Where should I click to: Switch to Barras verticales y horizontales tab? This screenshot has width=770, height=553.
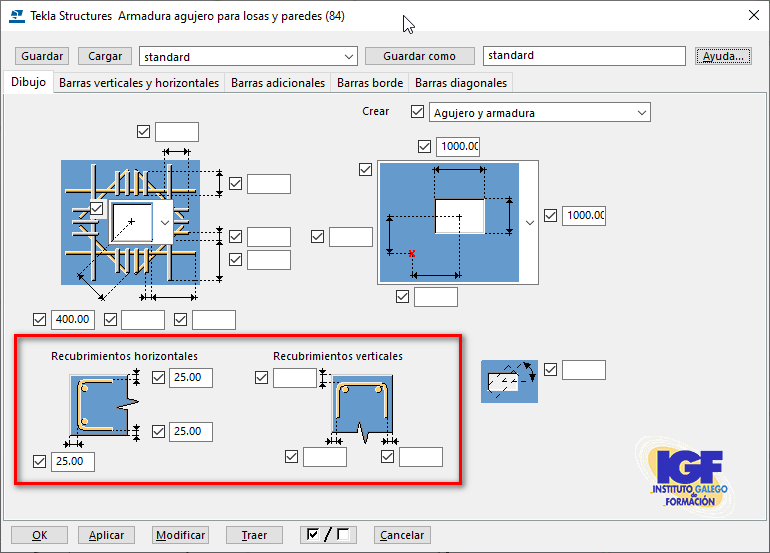[139, 83]
